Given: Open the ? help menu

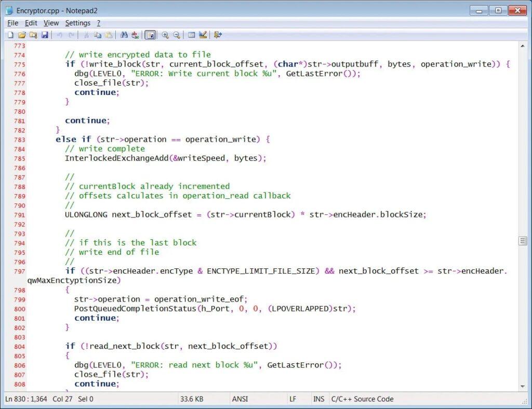Looking at the screenshot, I should click(98, 23).
